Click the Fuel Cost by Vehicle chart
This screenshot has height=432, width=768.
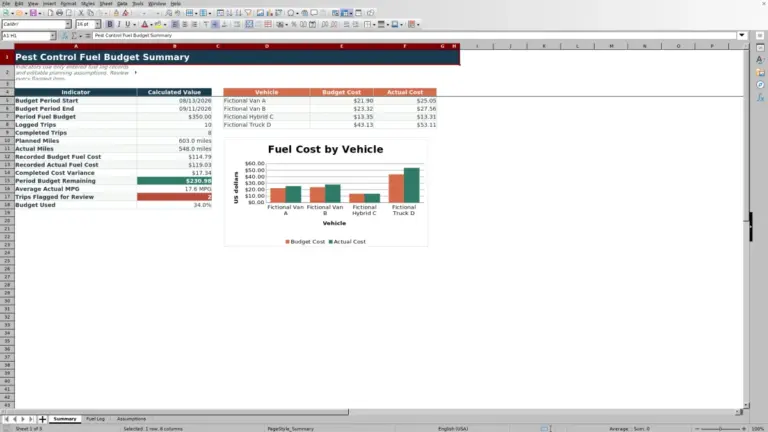(326, 192)
